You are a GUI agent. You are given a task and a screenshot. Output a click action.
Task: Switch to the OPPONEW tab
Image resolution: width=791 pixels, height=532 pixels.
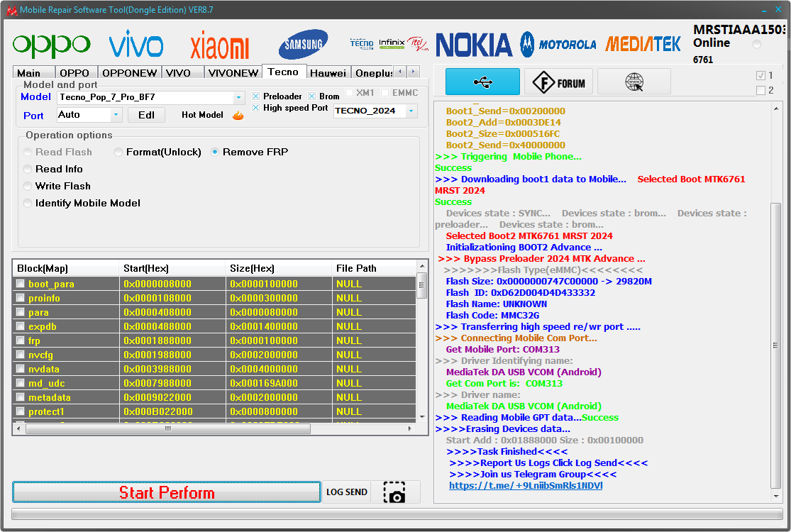tap(130, 73)
